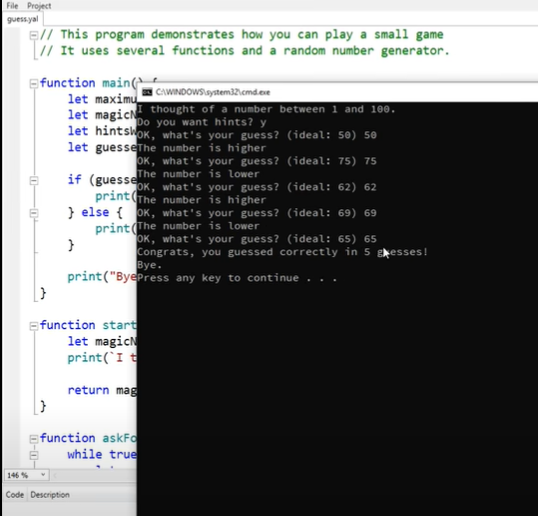Open the 146 % zoom dropdown
This screenshot has width=538, height=516.
[26, 475]
